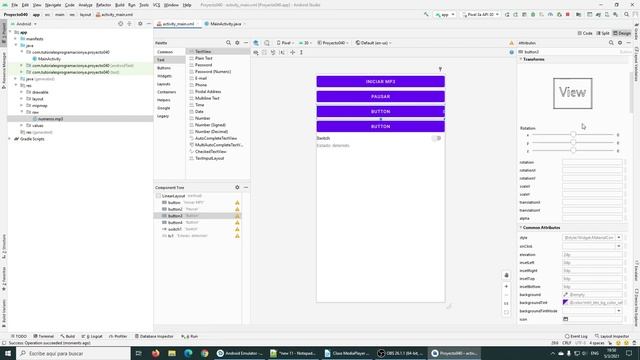Click the green Debug app bug icon
Image resolution: width=640 pixels, height=360 pixels.
click(533, 14)
